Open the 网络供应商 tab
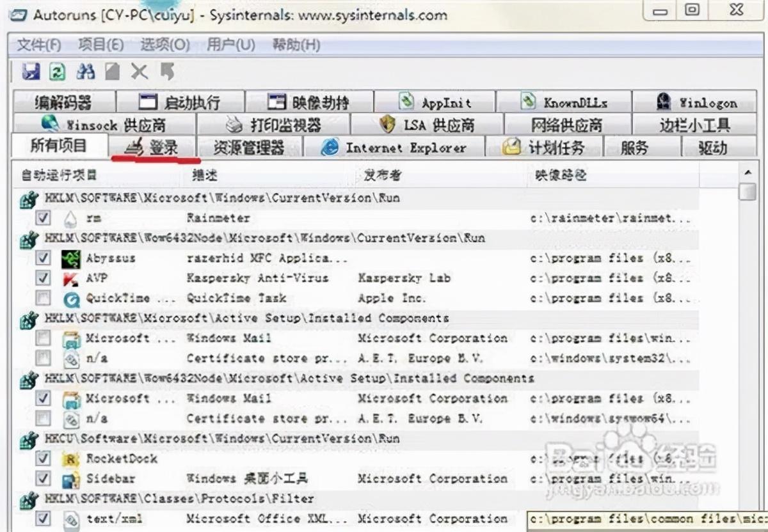 (568, 124)
